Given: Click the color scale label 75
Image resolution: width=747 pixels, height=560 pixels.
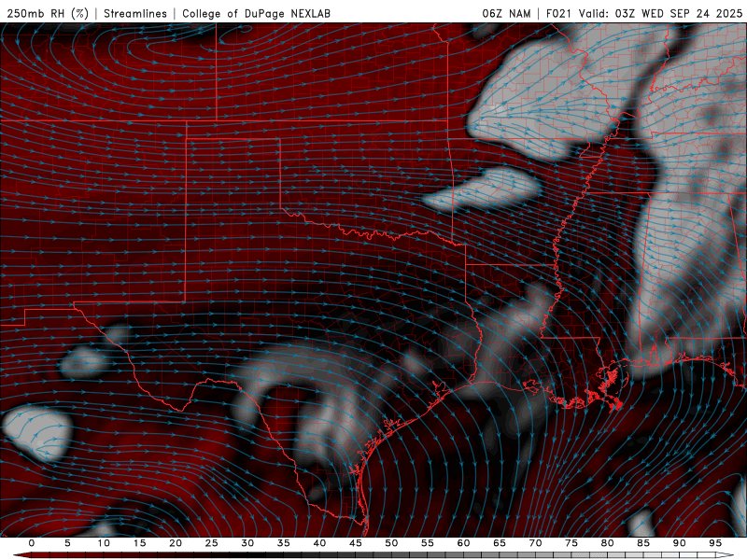Looking at the screenshot, I should coord(571,543).
